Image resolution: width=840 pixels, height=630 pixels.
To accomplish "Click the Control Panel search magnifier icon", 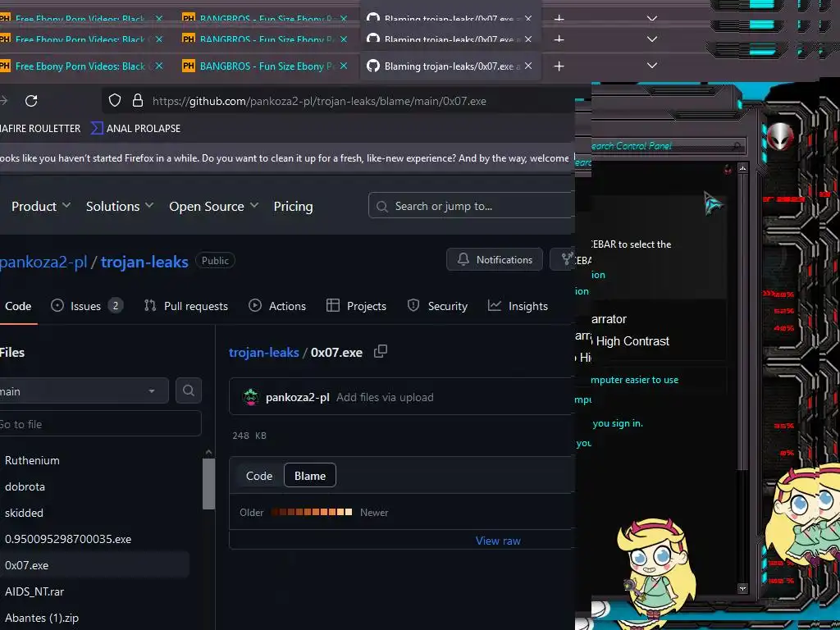I will [x=737, y=146].
